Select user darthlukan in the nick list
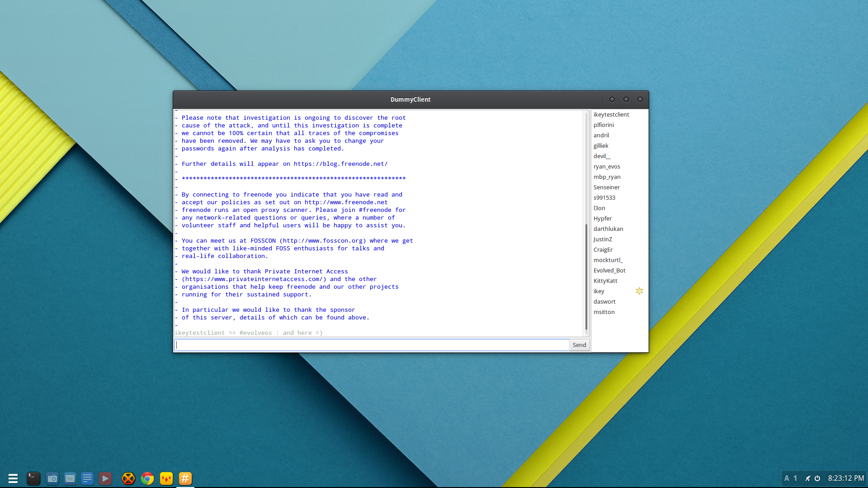 click(609, 229)
